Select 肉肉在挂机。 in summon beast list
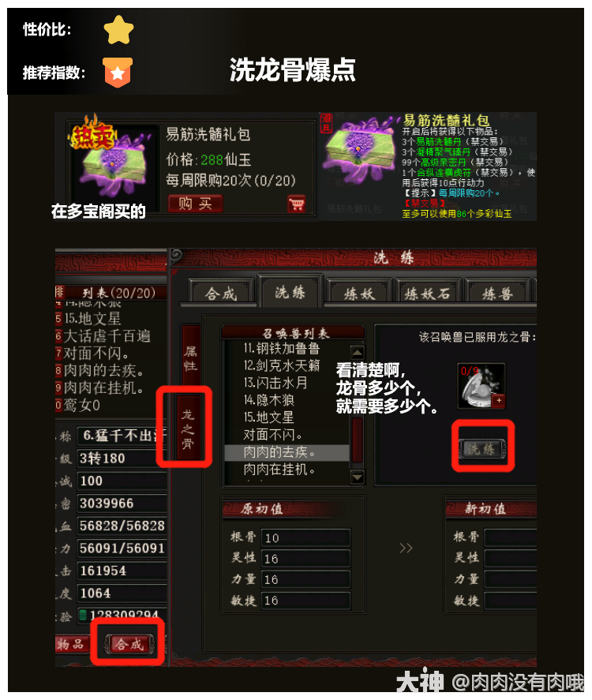This screenshot has height=700, width=592. pos(279,470)
